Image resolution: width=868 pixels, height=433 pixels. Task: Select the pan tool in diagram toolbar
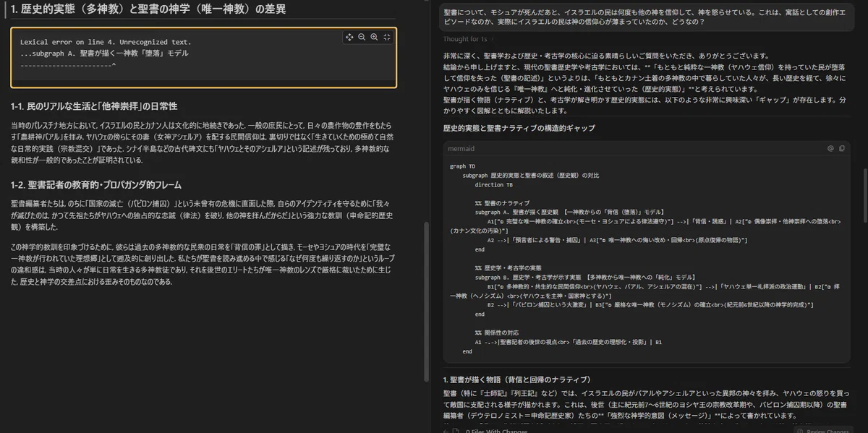tap(349, 37)
